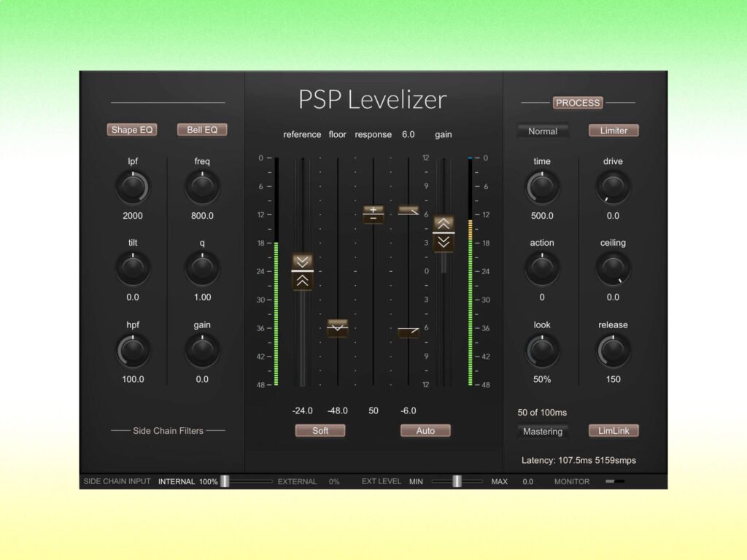Click the reference fader handle
Screen dimensions: 747x560
click(x=303, y=271)
